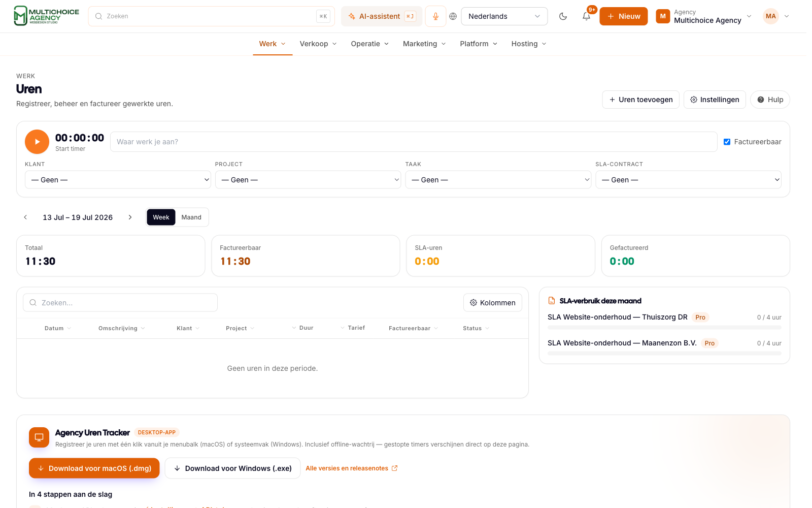Click the external link icon beside releasenotes
Screen dimensions: 812x508
tap(394, 468)
